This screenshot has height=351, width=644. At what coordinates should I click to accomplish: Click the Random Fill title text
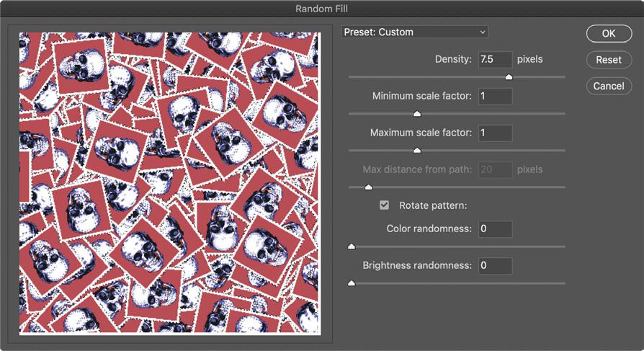(x=321, y=9)
